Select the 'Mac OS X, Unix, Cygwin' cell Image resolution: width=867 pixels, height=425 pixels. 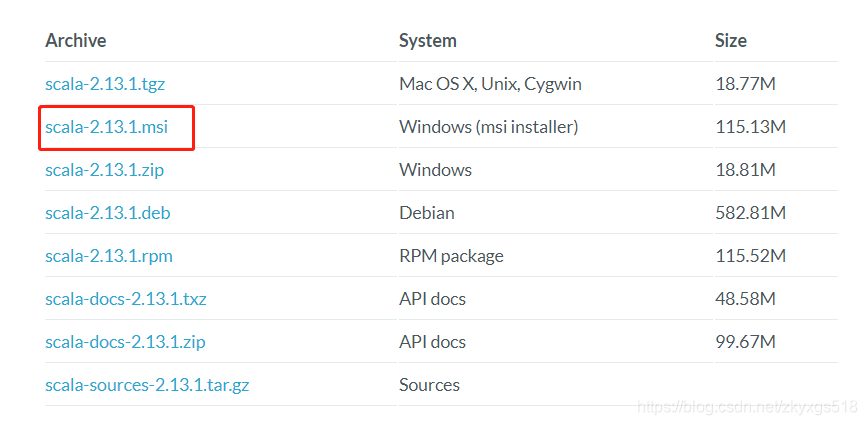click(490, 85)
